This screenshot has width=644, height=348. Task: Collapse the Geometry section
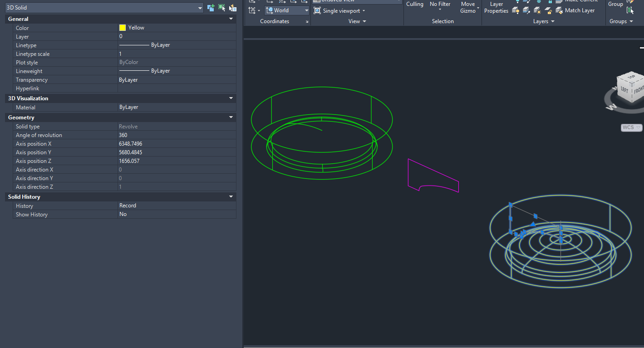tap(231, 118)
